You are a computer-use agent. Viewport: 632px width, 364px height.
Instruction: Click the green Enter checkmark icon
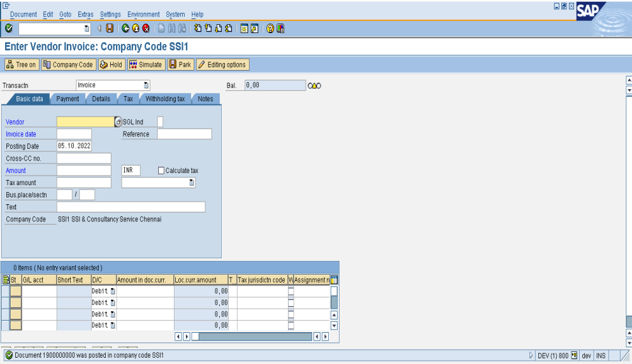pyautogui.click(x=8, y=29)
